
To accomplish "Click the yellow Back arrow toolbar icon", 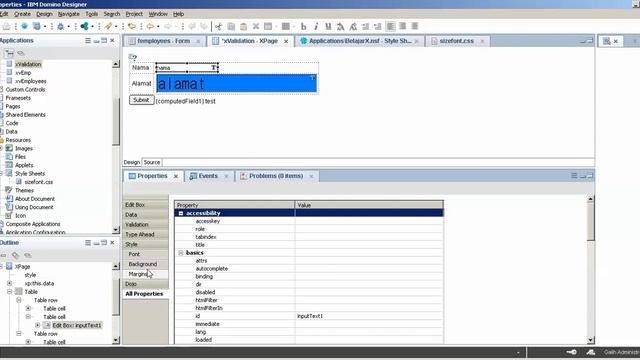I will click(150, 27).
